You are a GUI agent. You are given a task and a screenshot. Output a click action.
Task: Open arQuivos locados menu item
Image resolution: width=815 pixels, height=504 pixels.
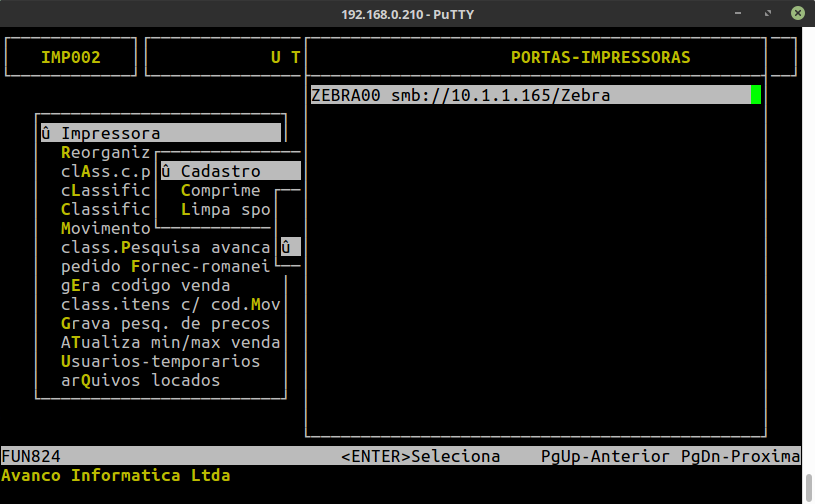pos(140,381)
